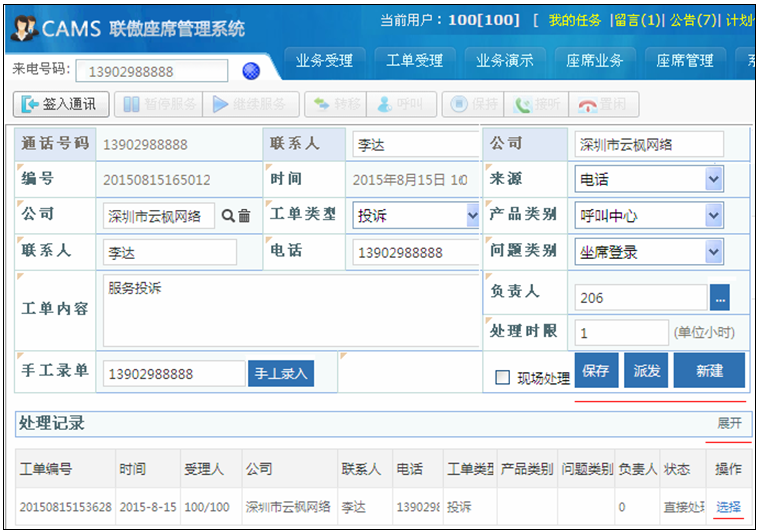Open the 来源 dropdown showing 电话
Screen dimensions: 758x532
pyautogui.click(x=713, y=180)
